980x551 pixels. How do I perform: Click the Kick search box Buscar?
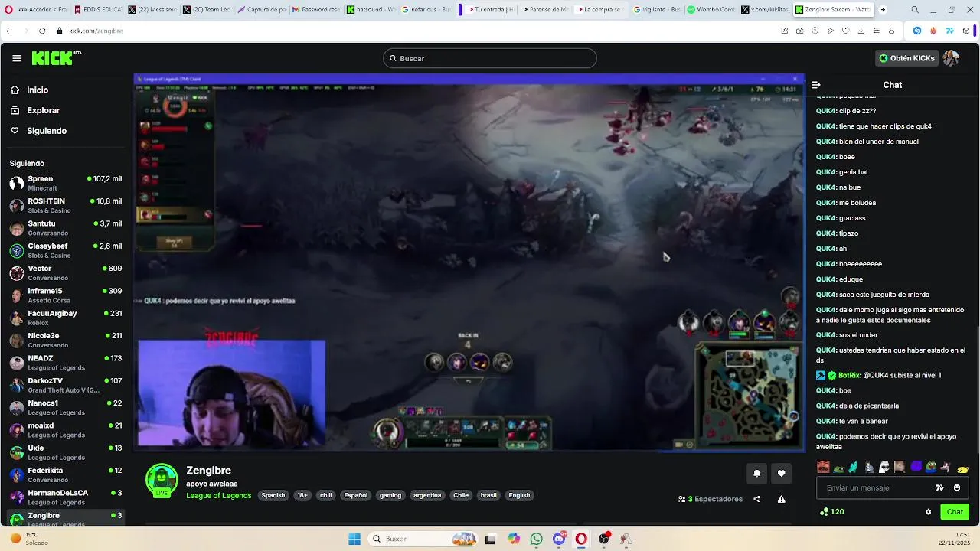pyautogui.click(x=490, y=58)
